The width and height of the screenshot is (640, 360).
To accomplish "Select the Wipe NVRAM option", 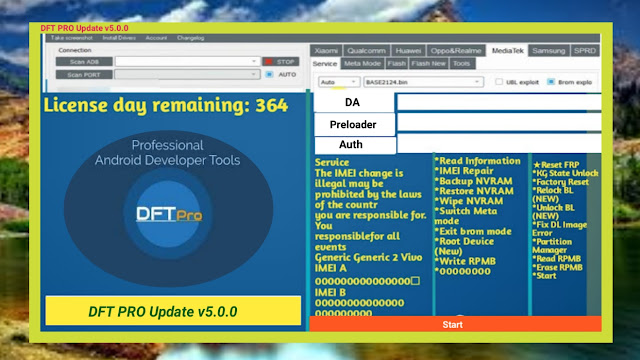I will (x=469, y=201).
